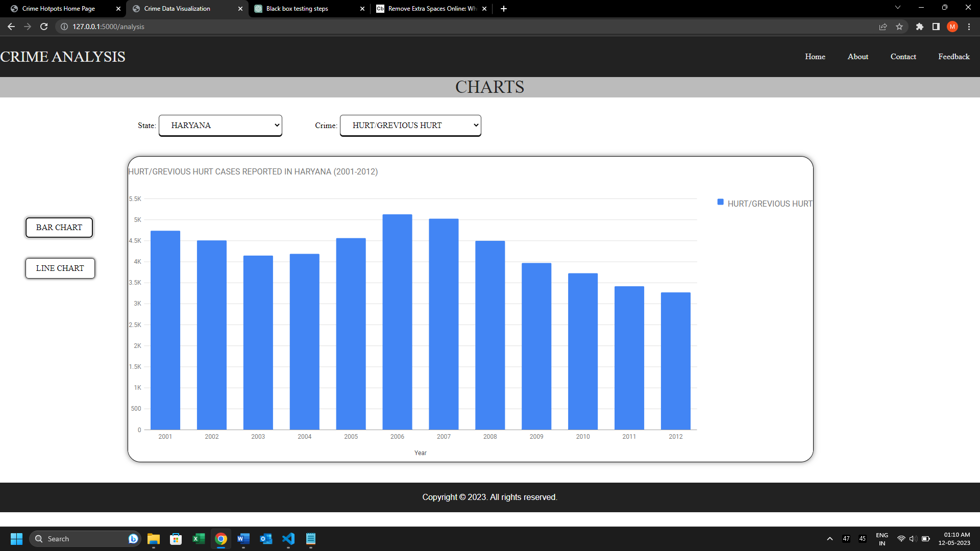Bookmark this page with the star icon
This screenshot has height=551, width=980.
click(900, 27)
